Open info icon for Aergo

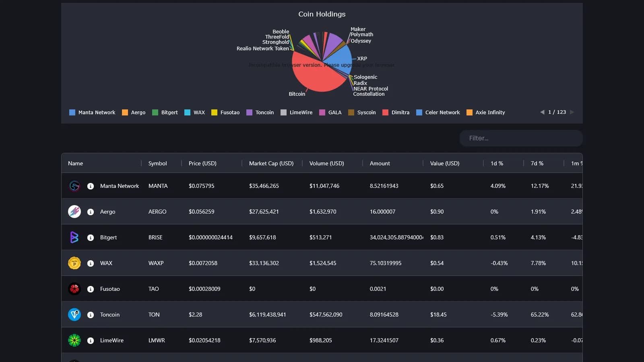[x=91, y=212]
